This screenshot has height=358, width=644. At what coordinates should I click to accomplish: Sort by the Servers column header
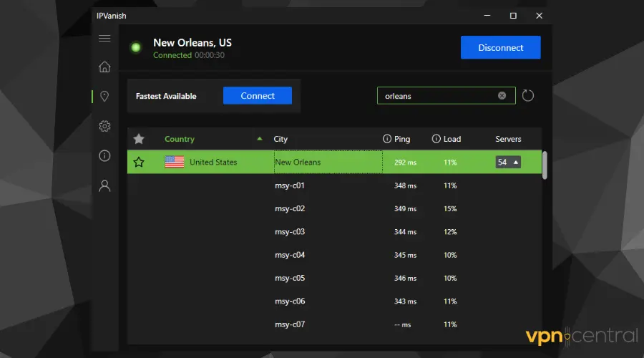pyautogui.click(x=508, y=139)
